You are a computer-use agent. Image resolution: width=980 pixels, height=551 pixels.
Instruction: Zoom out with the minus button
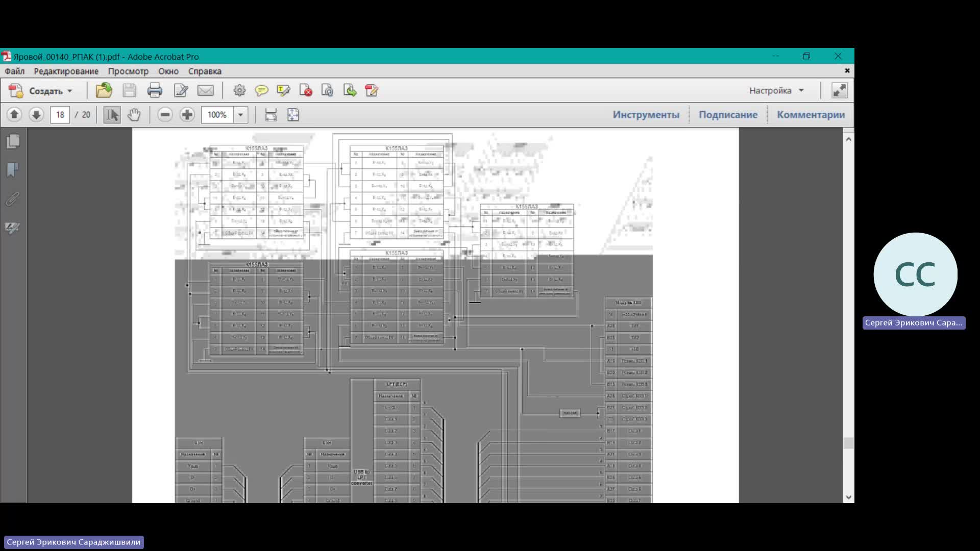pos(165,115)
